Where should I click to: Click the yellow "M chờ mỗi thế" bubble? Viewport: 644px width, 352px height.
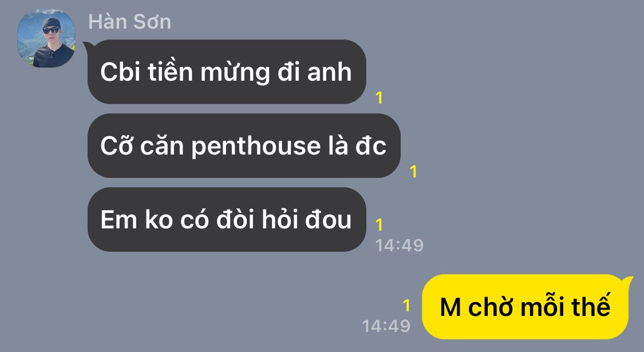point(526,307)
